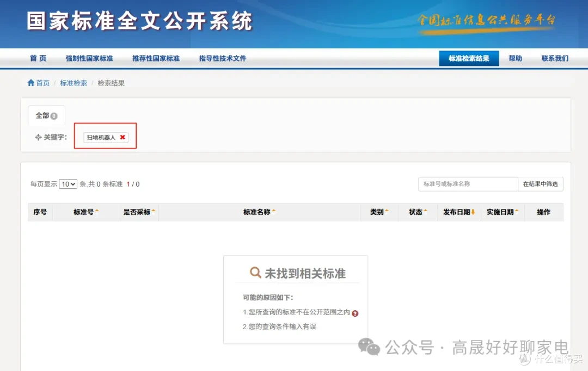Click the 国家标准全文公开系统 site title
Image resolution: width=588 pixels, height=371 pixels.
pos(139,21)
